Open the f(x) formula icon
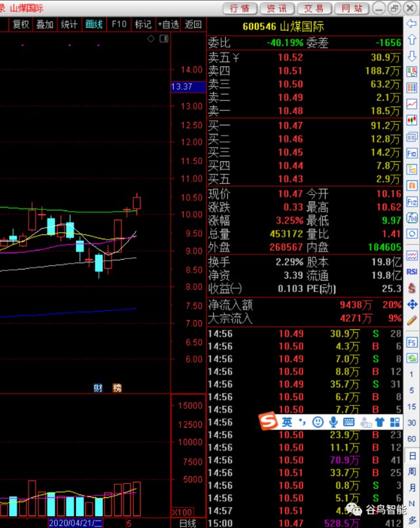420x528 pixels. pos(411,218)
